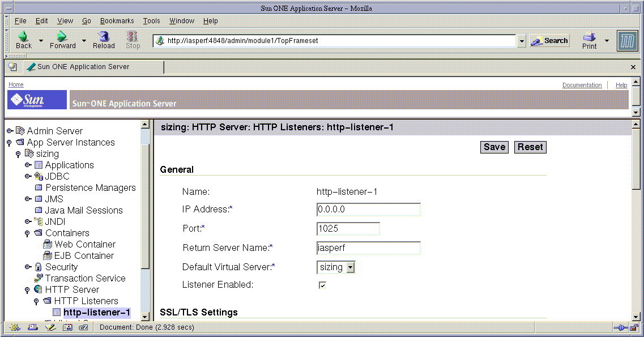This screenshot has height=337, width=644.
Task: Expand the JMS node
Action: coord(28,199)
